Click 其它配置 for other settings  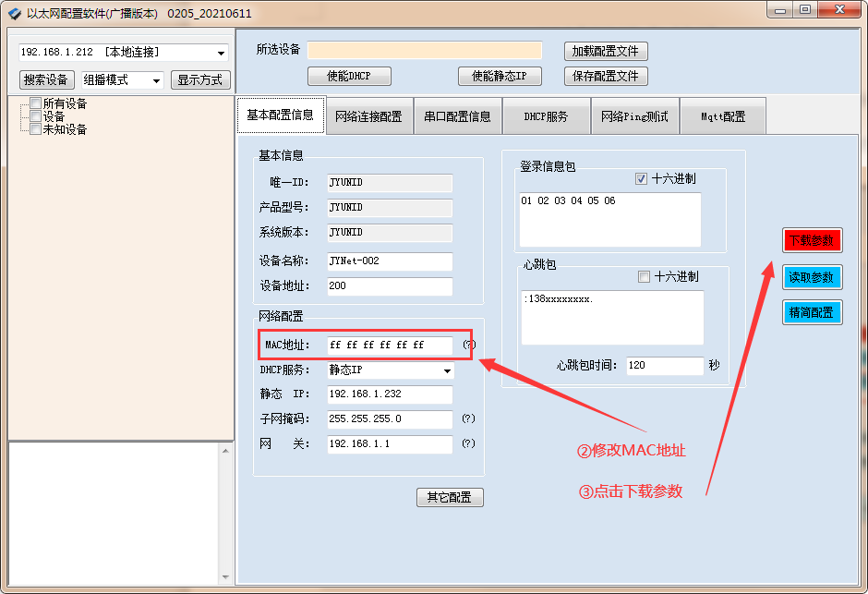[x=450, y=497]
